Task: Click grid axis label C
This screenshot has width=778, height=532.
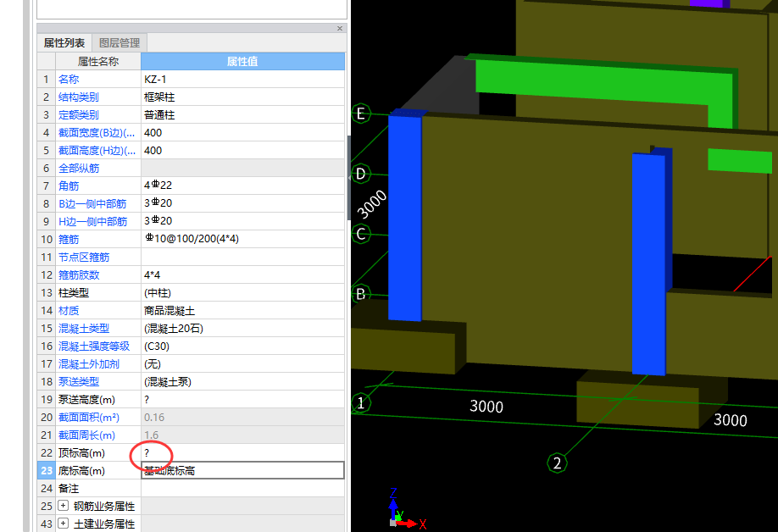Action: pos(361,234)
